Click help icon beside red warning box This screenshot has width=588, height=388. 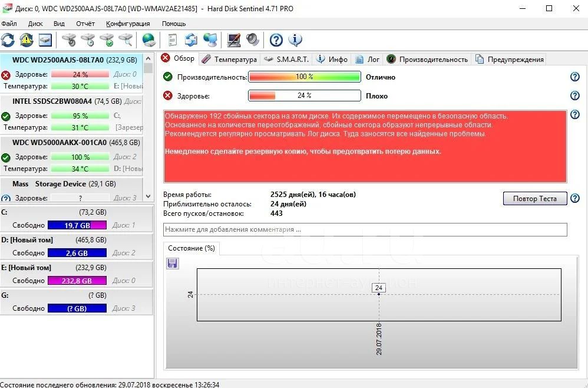(575, 114)
